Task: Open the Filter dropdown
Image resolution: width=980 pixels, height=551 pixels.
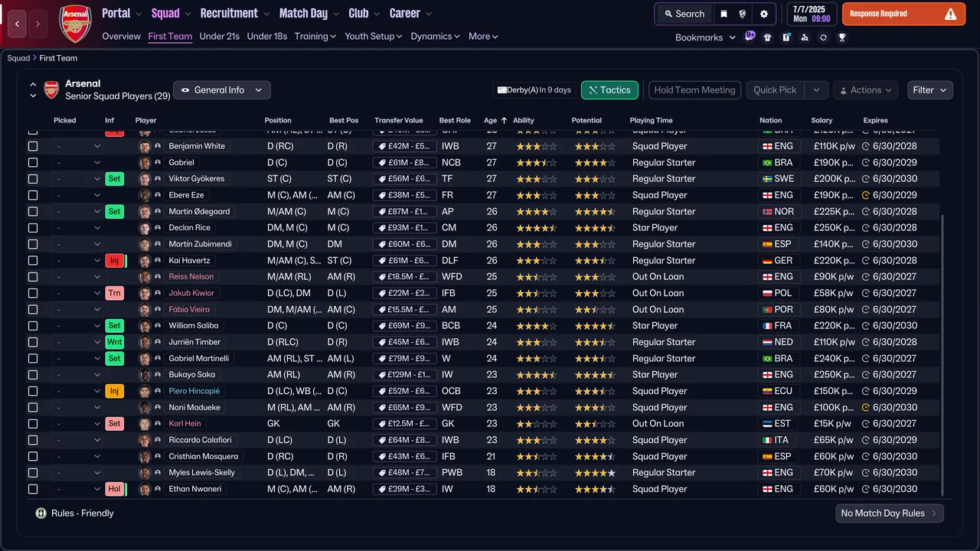Action: click(930, 90)
